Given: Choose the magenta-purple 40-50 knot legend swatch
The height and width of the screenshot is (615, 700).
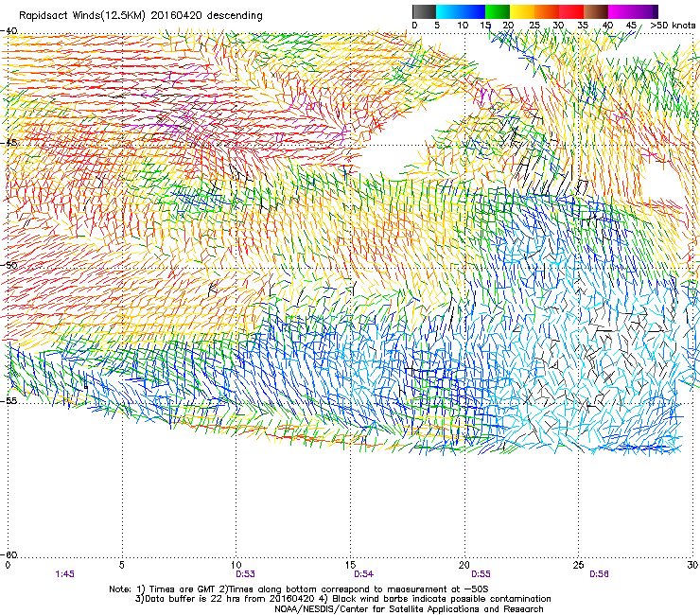Looking at the screenshot, I should 633,11.
